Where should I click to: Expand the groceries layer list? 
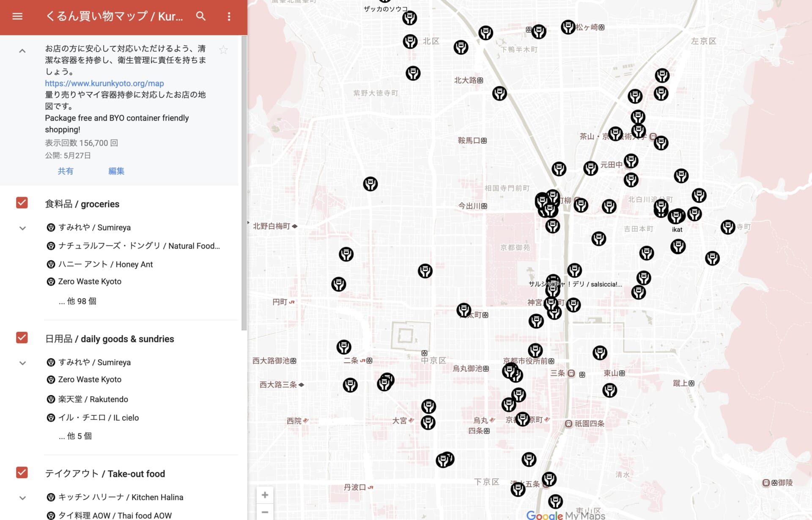23,228
